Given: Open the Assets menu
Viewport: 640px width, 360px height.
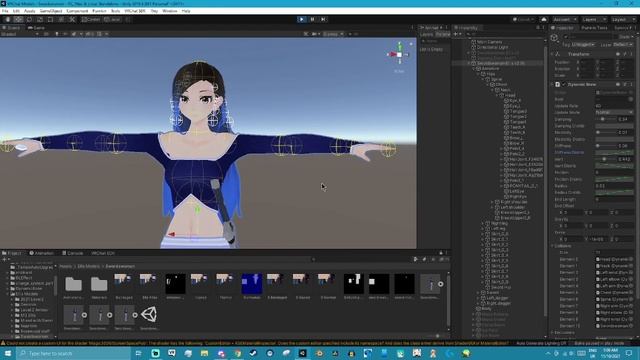Looking at the screenshot, I should click(x=29, y=11).
